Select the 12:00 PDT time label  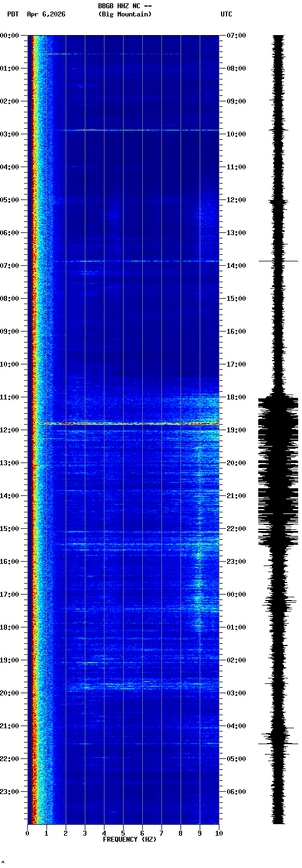coord(9,430)
